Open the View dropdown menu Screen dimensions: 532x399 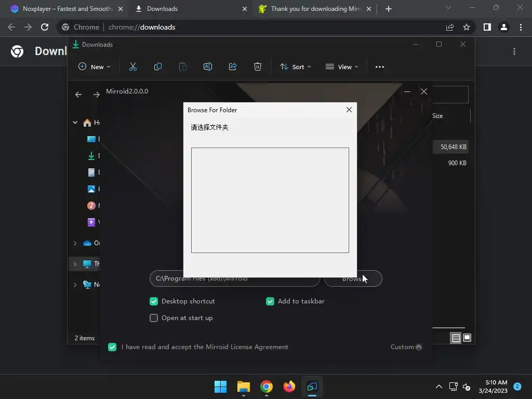click(x=342, y=67)
